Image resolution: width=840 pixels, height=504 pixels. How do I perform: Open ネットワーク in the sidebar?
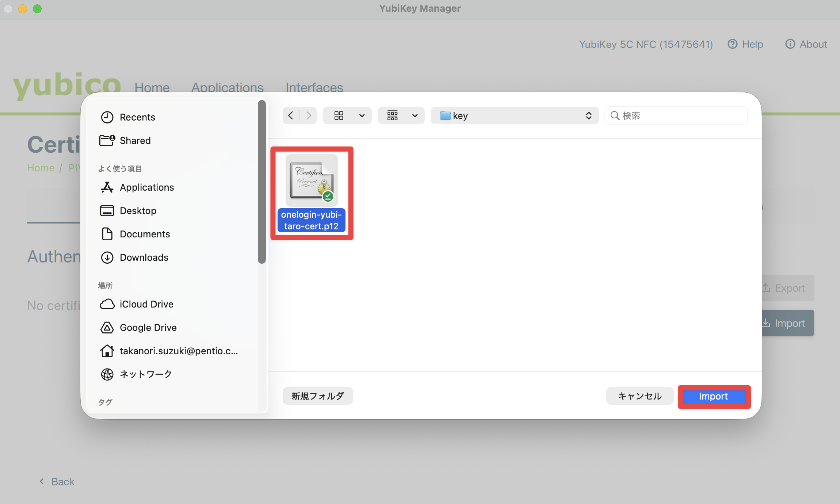(x=146, y=374)
